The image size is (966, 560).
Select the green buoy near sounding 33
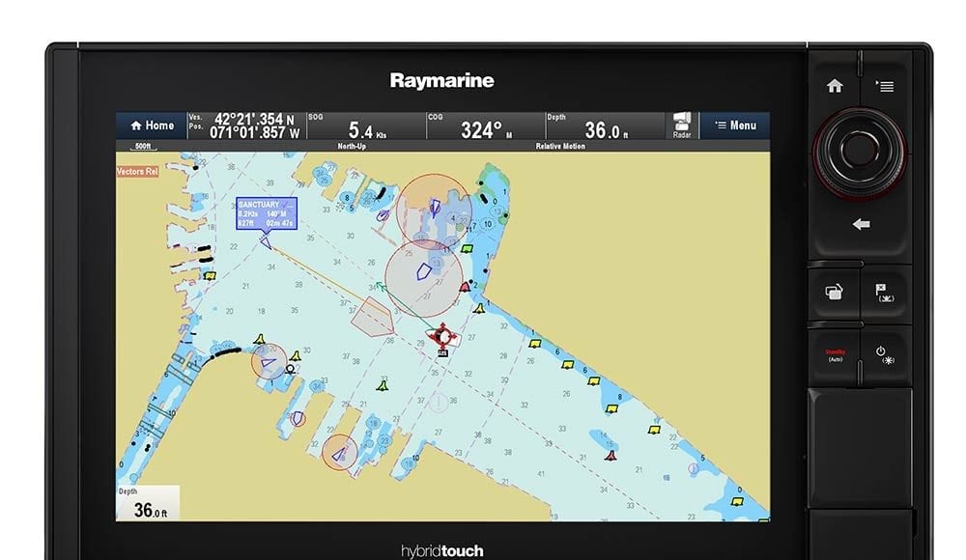coord(383,386)
